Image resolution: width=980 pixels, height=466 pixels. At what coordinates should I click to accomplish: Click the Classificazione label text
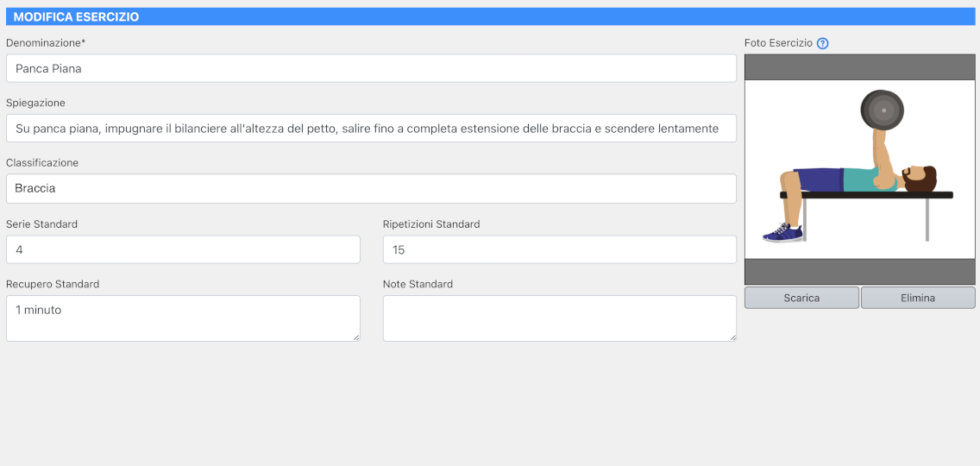[x=42, y=162]
